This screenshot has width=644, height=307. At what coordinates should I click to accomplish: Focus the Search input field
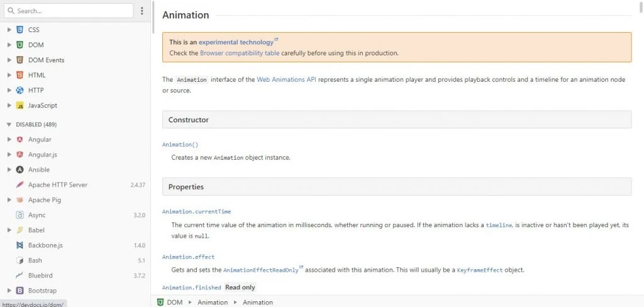[69, 11]
